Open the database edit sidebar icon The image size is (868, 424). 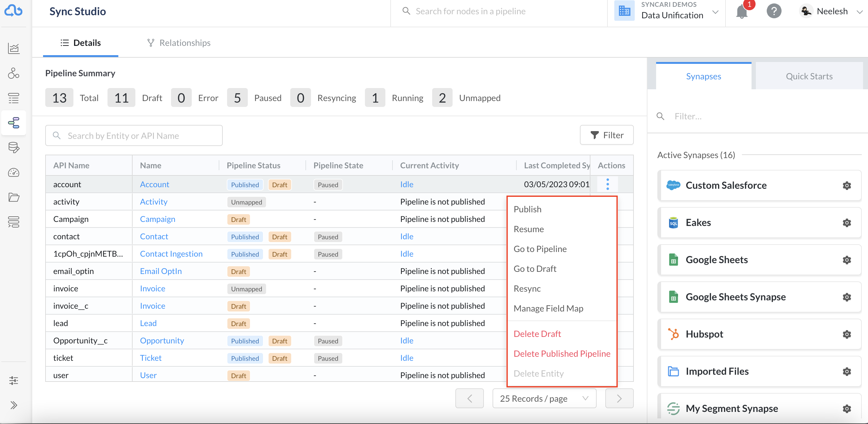tap(14, 148)
